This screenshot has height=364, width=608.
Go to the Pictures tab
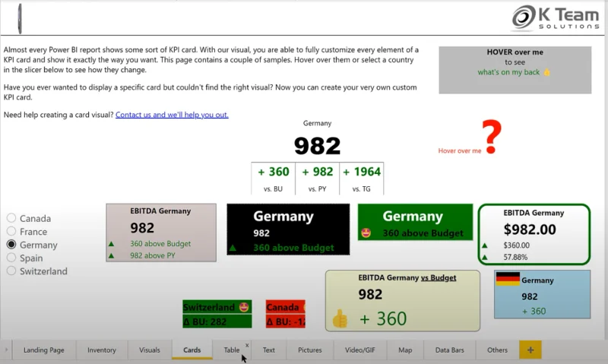310,350
